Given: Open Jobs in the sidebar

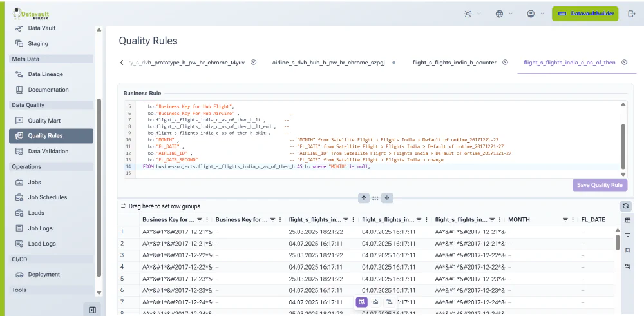Looking at the screenshot, I should [x=51, y=182].
